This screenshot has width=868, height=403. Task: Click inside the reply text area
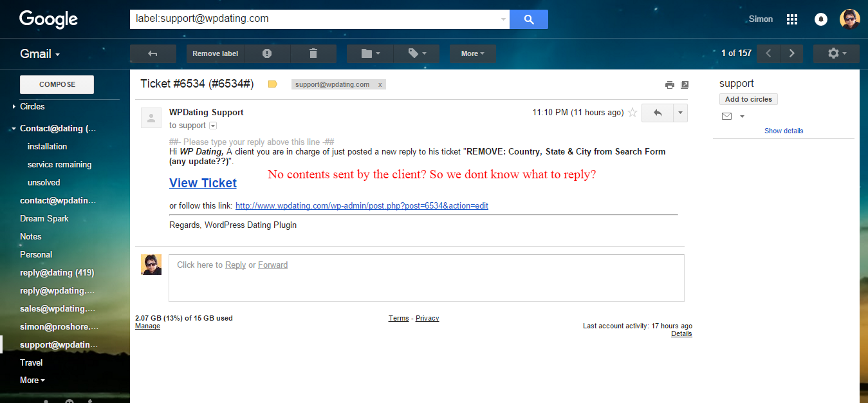[426, 278]
